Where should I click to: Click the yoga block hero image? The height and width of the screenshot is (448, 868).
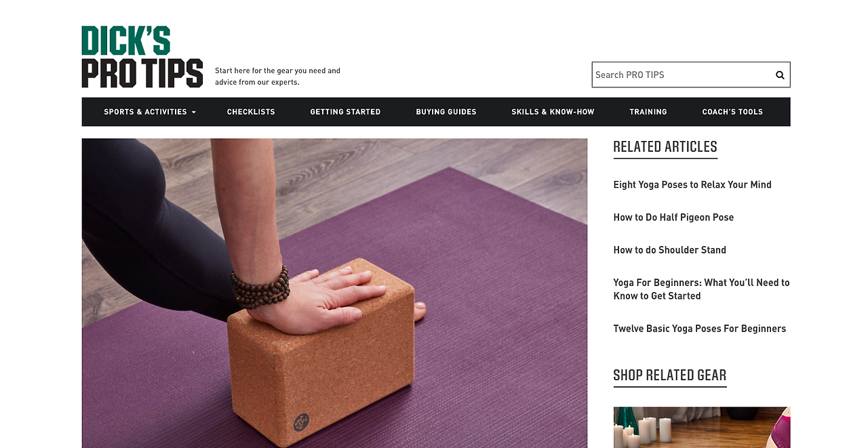[x=334, y=293]
